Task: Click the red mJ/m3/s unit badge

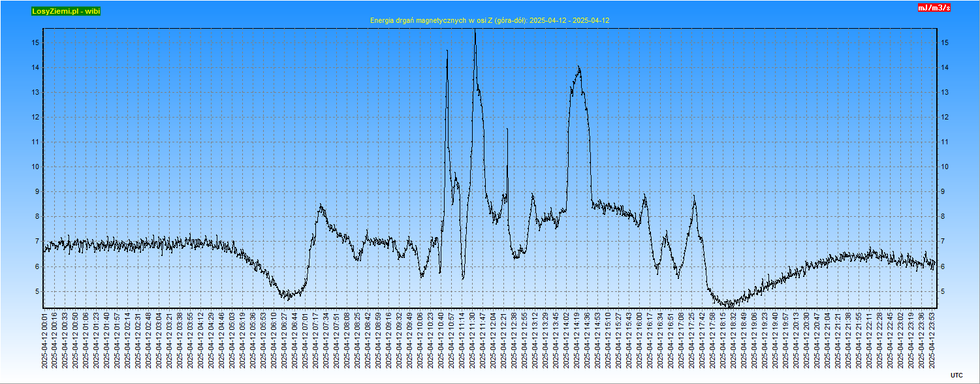Action: click(934, 8)
